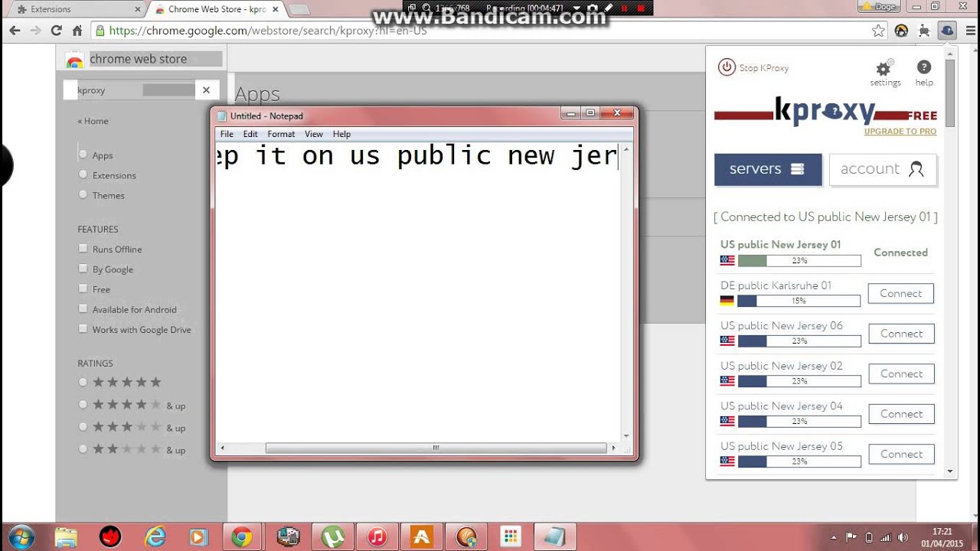The width and height of the screenshot is (980, 551).
Task: Bookmark this page with the star icon
Action: (x=878, y=31)
